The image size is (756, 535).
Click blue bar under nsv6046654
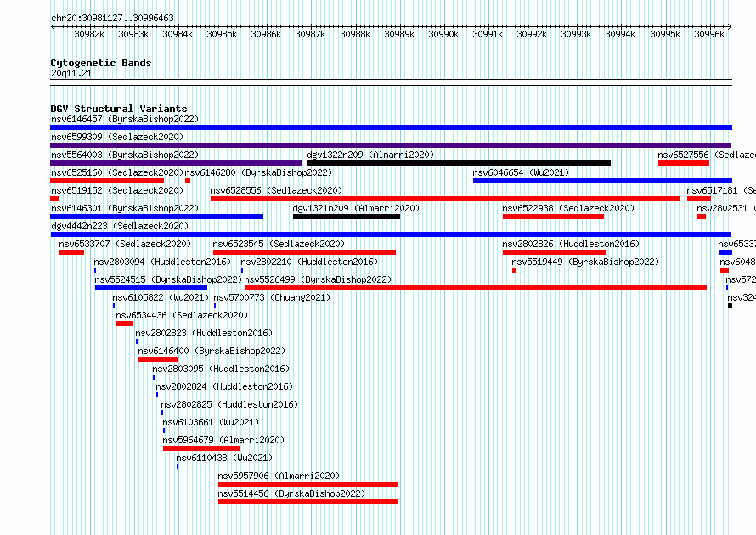(603, 181)
